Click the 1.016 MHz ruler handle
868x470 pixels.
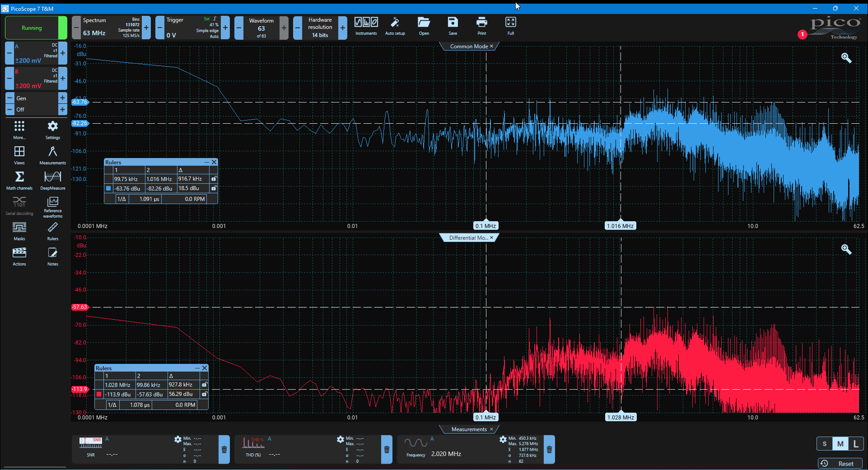[621, 226]
